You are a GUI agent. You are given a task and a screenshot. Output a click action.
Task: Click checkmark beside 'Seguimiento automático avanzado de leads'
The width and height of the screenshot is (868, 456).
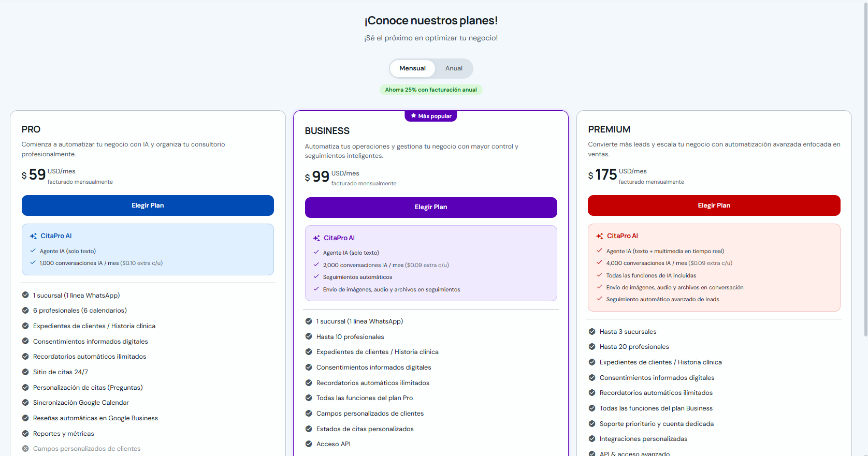(x=600, y=299)
